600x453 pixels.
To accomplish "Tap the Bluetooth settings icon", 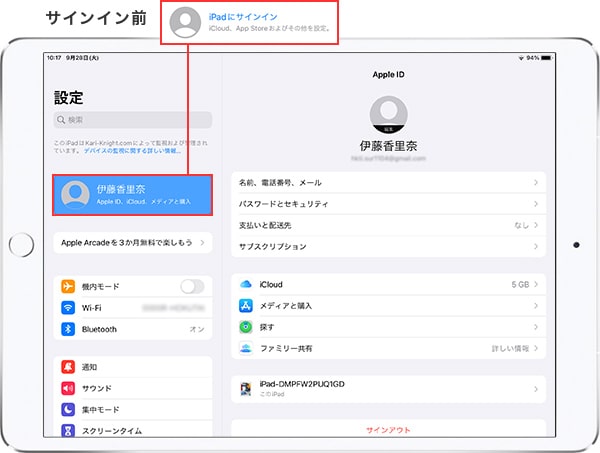I will 68,329.
